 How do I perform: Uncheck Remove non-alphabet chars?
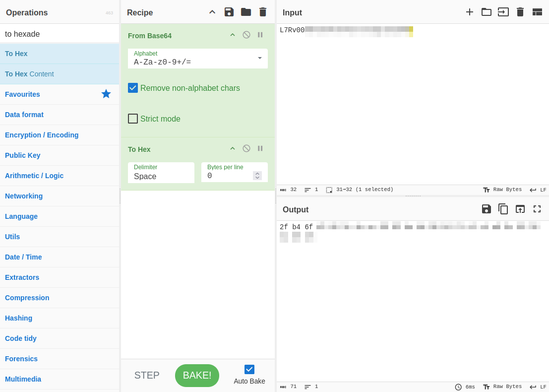133,88
